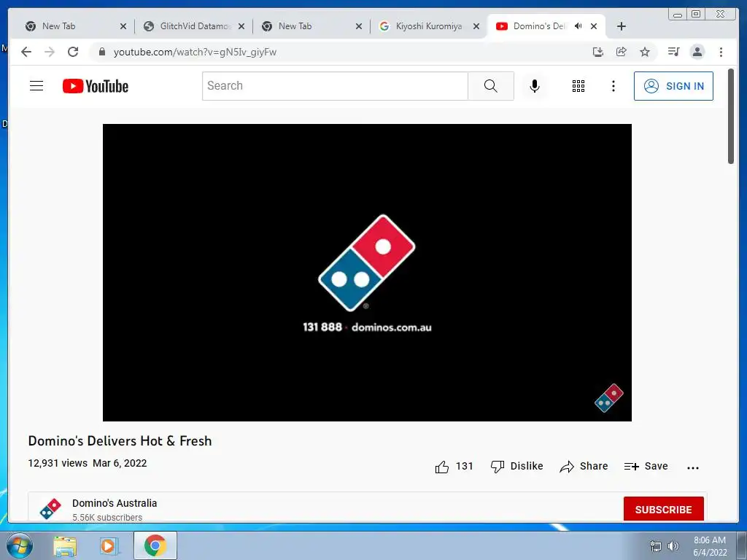Open Chrome three-dot menu
Screen dimensions: 747x560
coord(721,52)
